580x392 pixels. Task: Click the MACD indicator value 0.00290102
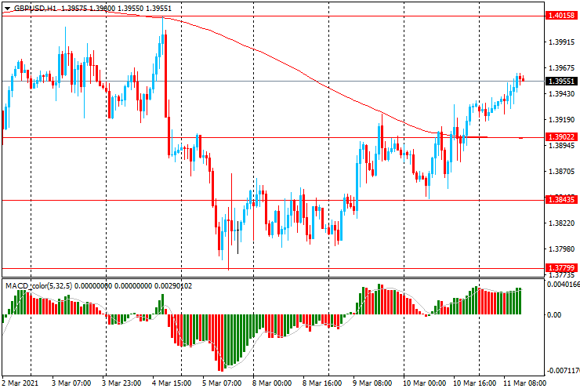(x=172, y=285)
